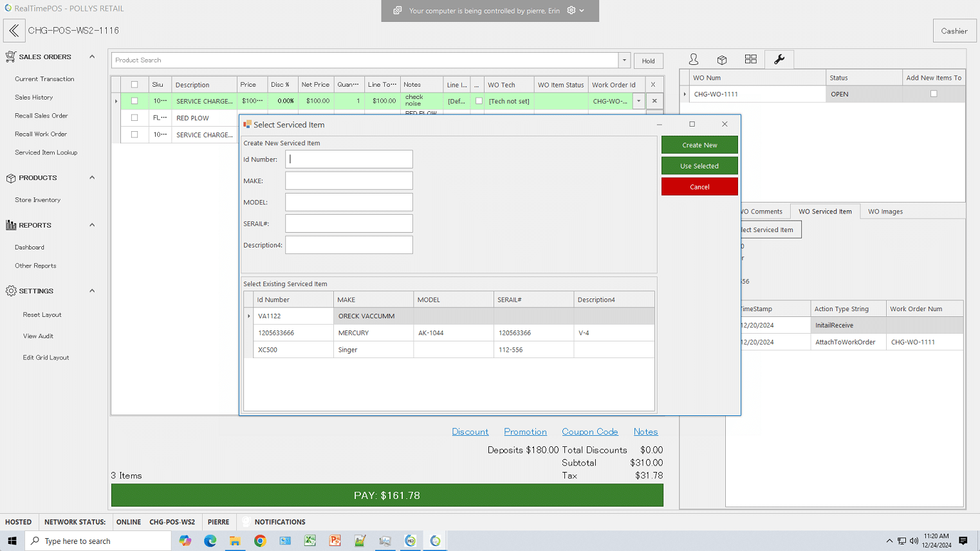
Task: Open PowerPoint from the taskbar
Action: point(335,541)
